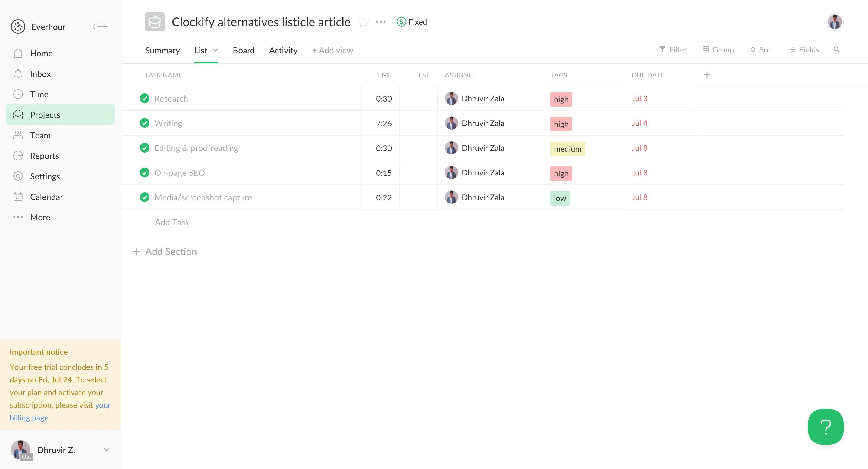Click Dhruvir Zala avatar in Writing row
Image resolution: width=868 pixels, height=469 pixels.
(451, 123)
